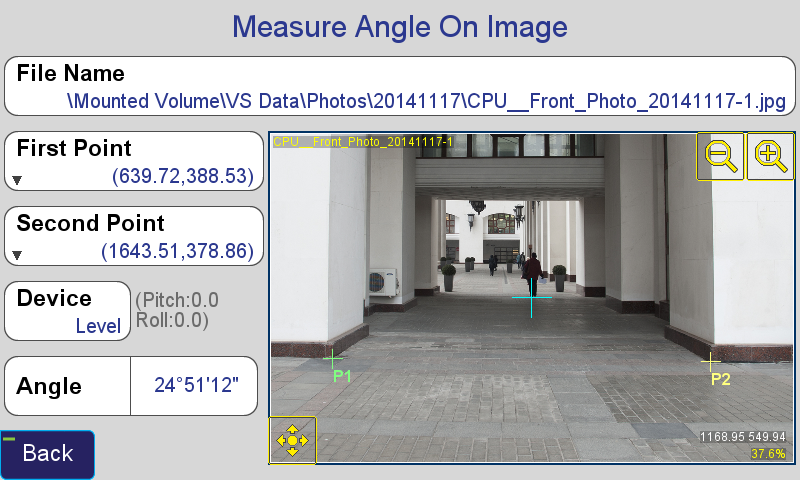Viewport: 800px width, 480px height.
Task: Tap the Device Level button
Action: [67, 311]
